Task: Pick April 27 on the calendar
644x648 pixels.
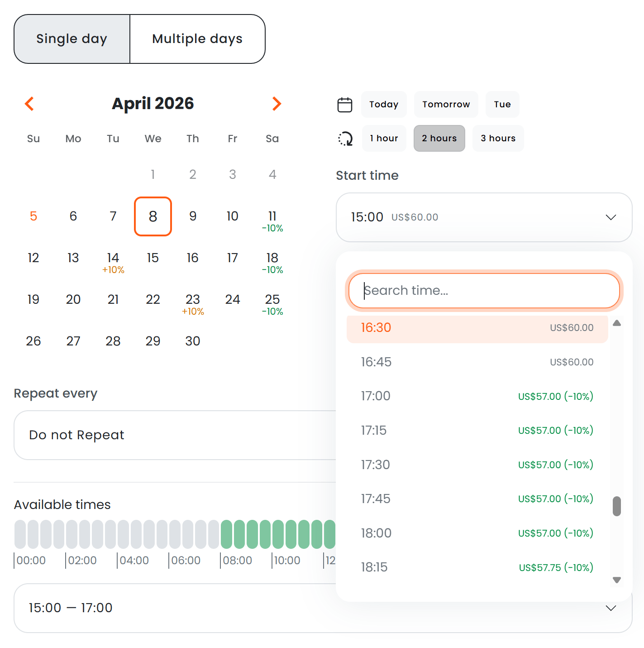Action: pyautogui.click(x=73, y=341)
